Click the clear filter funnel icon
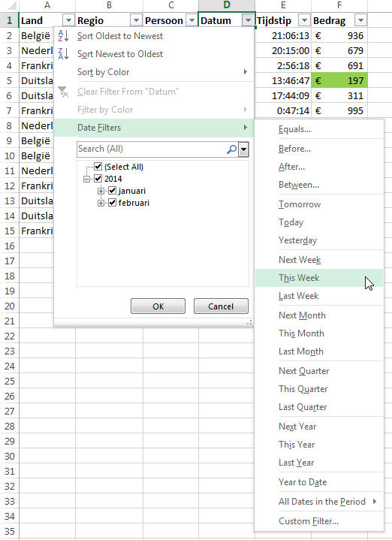This screenshot has height=540, width=392. [63, 92]
